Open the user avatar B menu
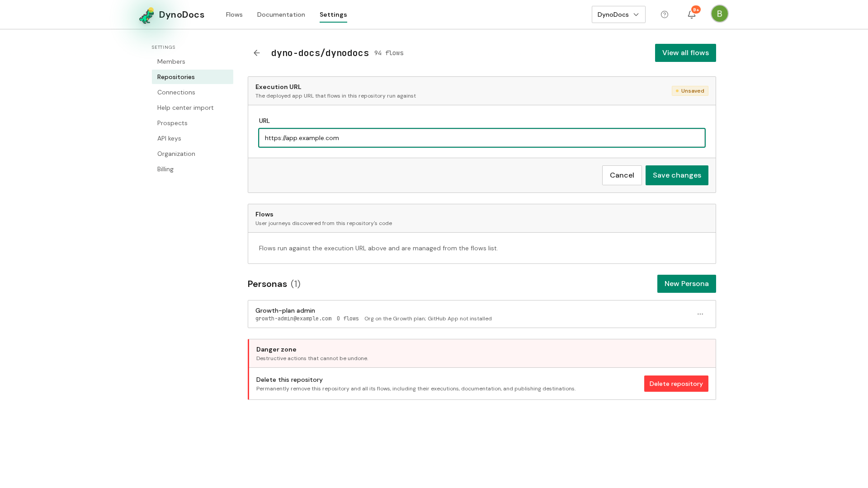 click(x=720, y=14)
